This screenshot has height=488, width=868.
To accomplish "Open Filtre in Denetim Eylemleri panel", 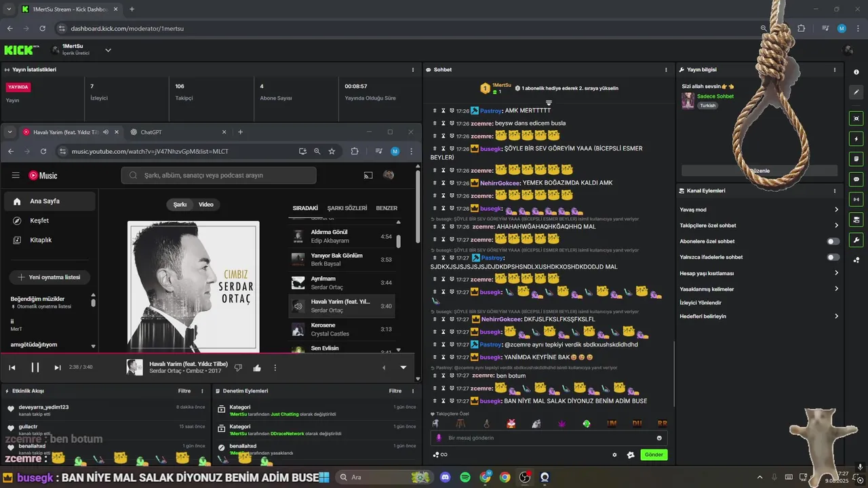I will click(x=395, y=391).
